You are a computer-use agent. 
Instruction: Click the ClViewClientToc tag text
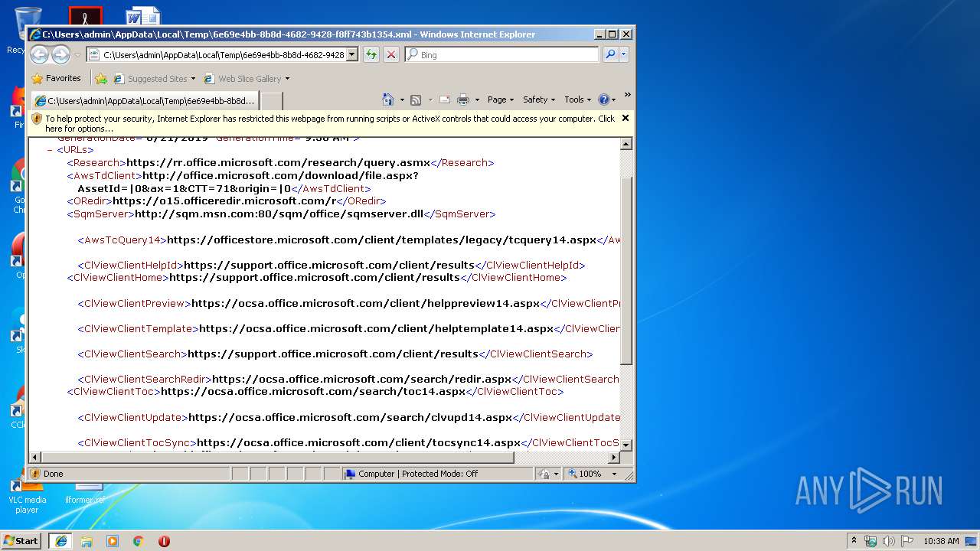(113, 392)
